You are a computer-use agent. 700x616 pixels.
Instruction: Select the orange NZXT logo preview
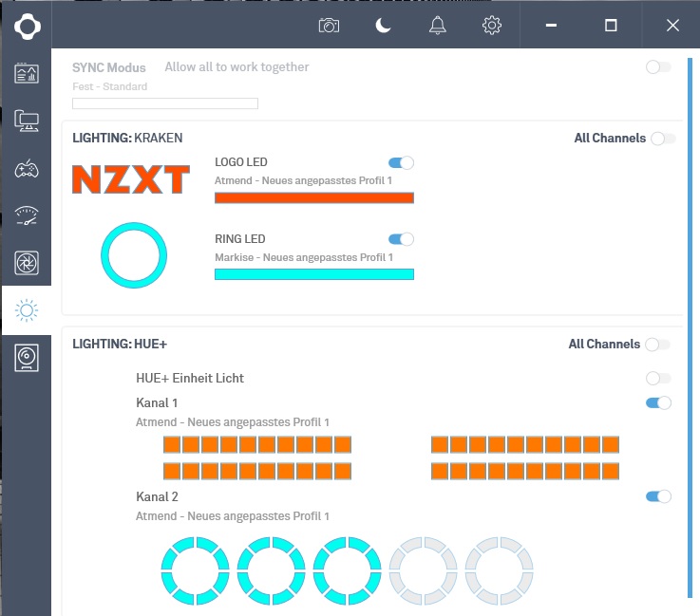click(131, 179)
